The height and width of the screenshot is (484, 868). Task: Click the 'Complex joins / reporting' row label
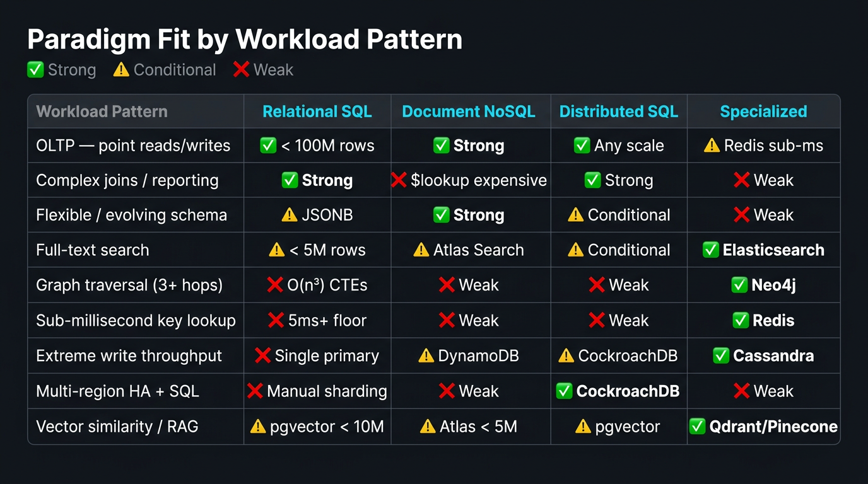[x=127, y=180]
